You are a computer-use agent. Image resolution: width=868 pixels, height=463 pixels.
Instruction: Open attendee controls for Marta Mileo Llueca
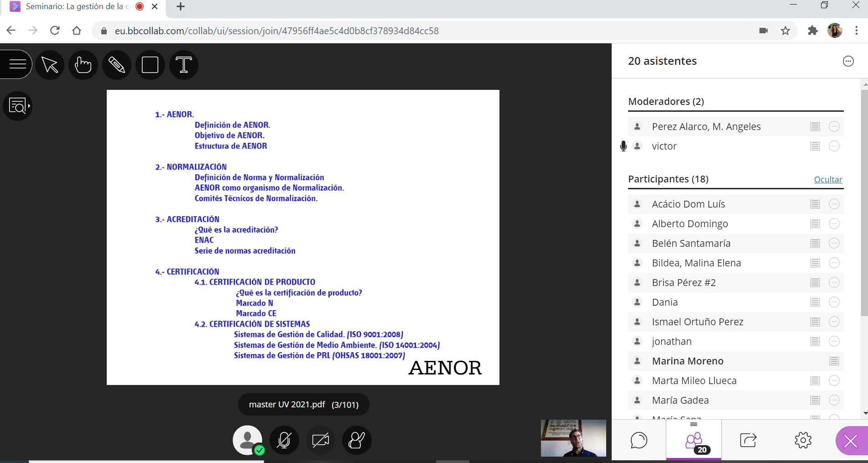coord(834,380)
